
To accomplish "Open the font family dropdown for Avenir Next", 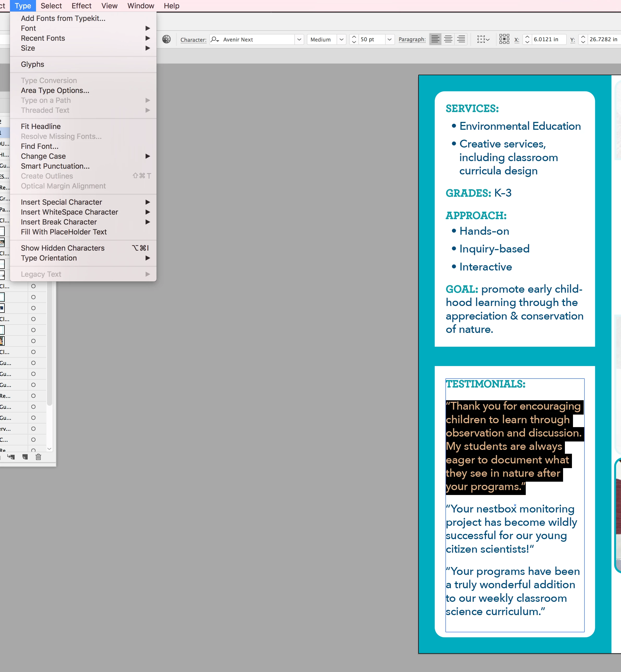I will pos(299,39).
